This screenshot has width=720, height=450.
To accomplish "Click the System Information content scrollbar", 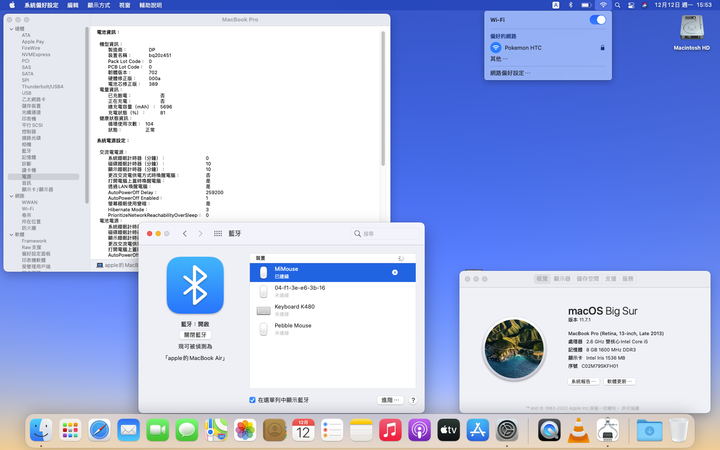I will (383, 99).
